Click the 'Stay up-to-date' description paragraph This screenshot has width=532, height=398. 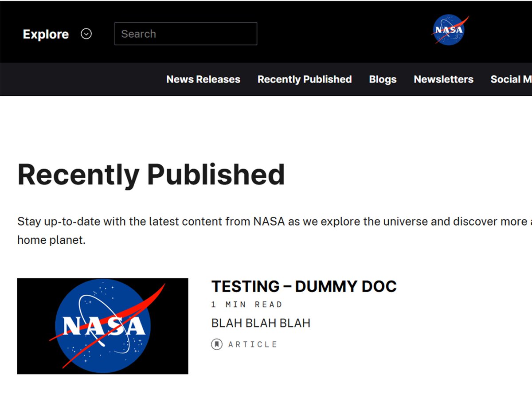point(274,230)
